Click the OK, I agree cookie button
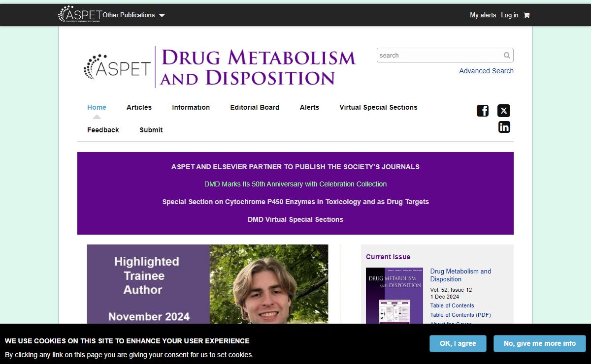This screenshot has width=591, height=364. coord(458,343)
